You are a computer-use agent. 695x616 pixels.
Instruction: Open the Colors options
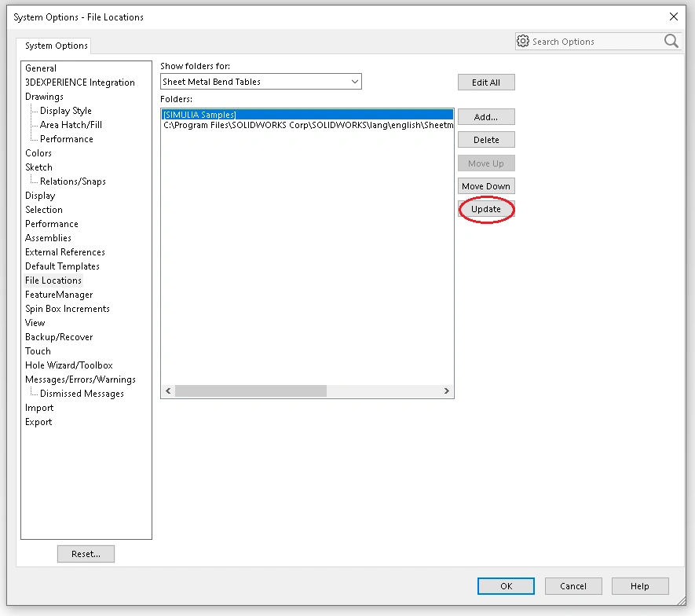click(38, 153)
